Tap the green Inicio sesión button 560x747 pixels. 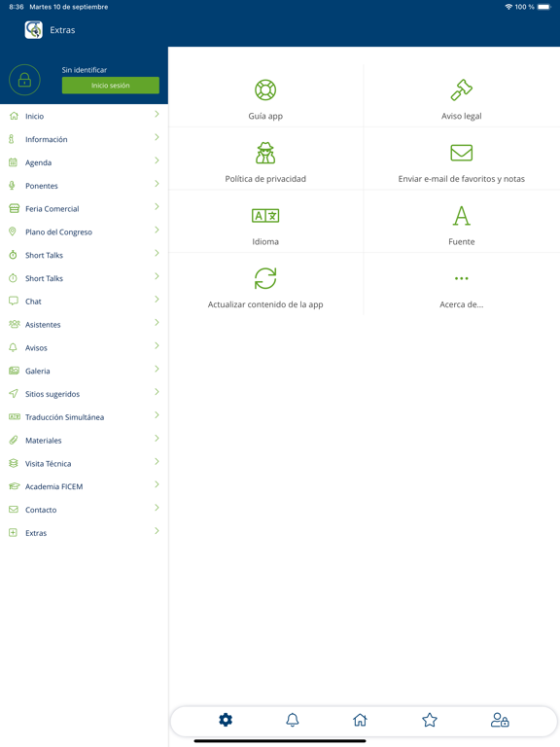[111, 86]
